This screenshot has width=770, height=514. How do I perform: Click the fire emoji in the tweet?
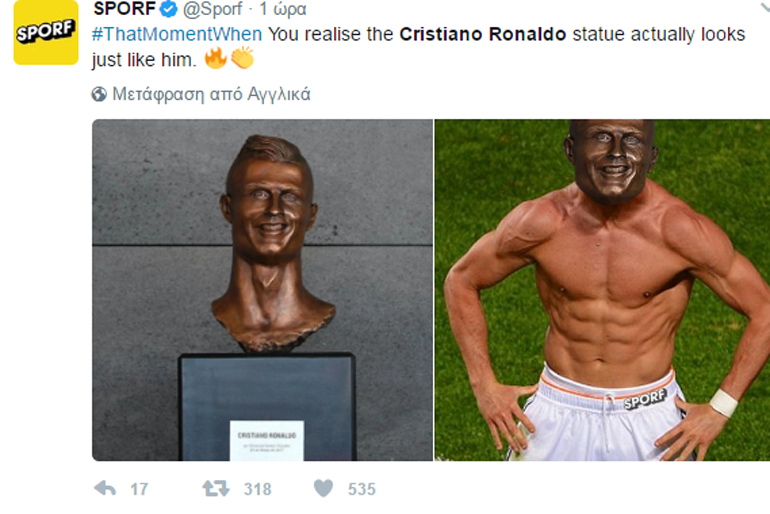[x=215, y=59]
